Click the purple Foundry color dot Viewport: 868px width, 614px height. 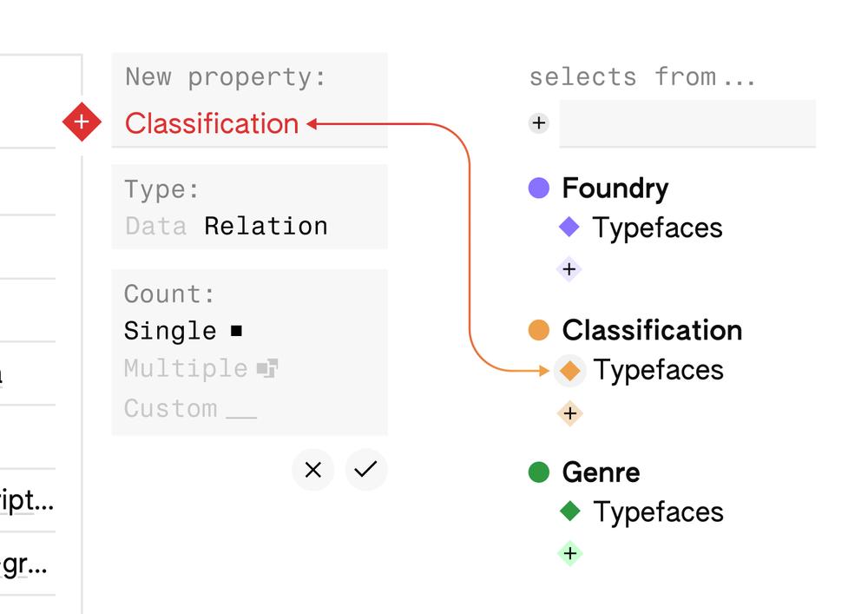(539, 188)
